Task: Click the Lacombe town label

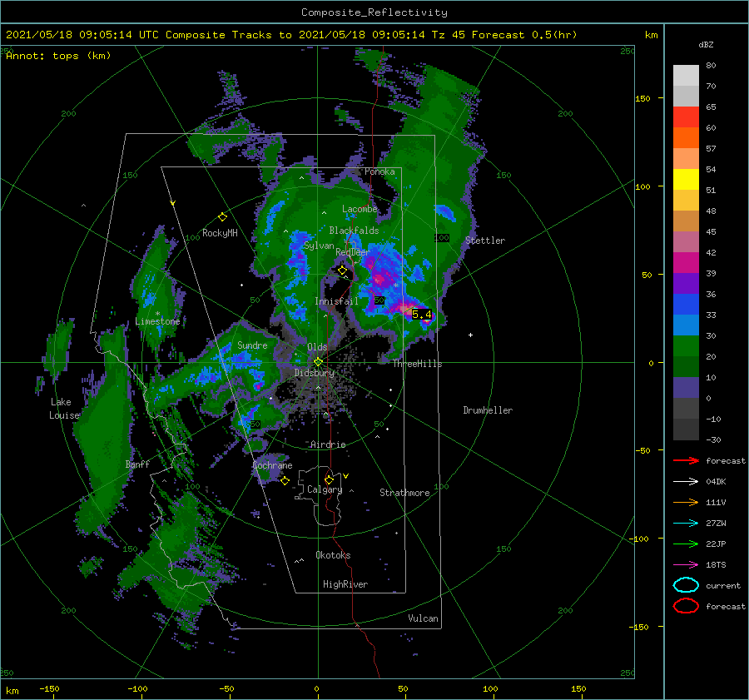Action: pos(360,209)
